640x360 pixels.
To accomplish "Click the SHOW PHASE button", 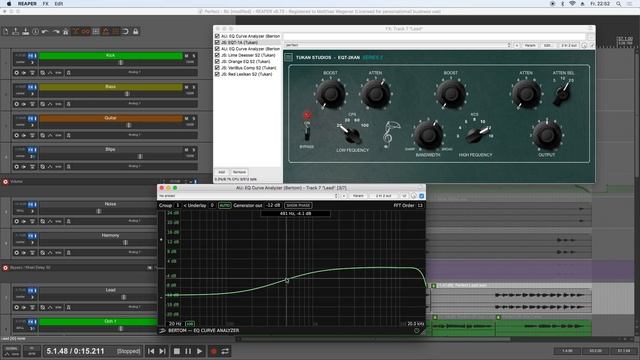I will click(x=298, y=205).
